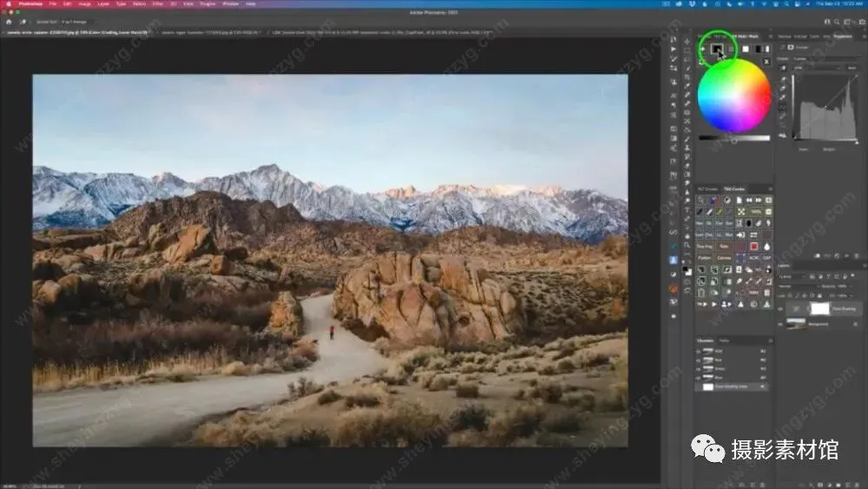868x489 pixels.
Task: Open the TK8 Combo panel flyout menu
Action: pyautogui.click(x=770, y=188)
